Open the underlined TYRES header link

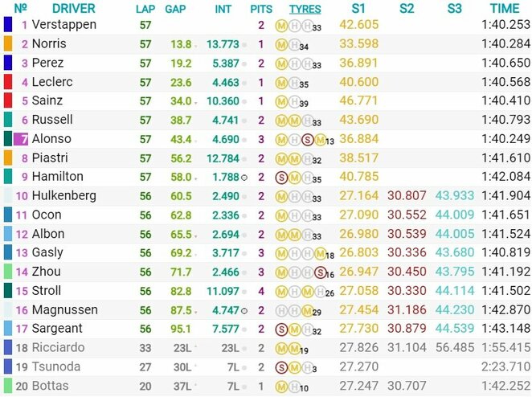tap(305, 9)
